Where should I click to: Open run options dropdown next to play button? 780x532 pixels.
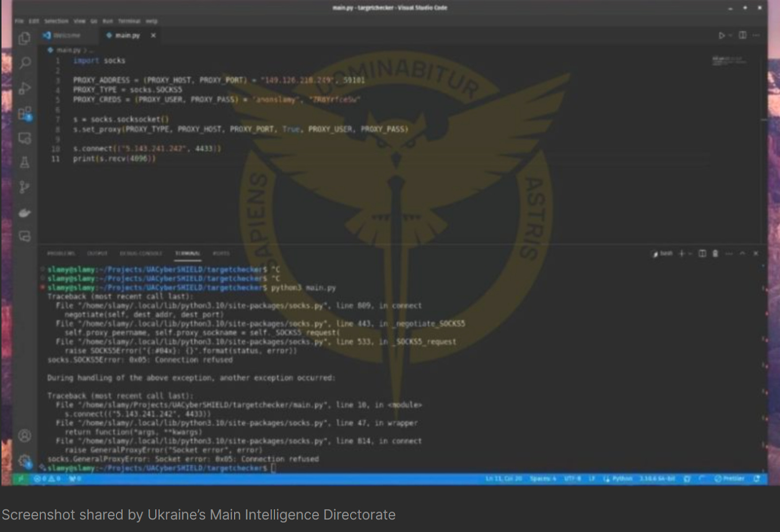730,35
